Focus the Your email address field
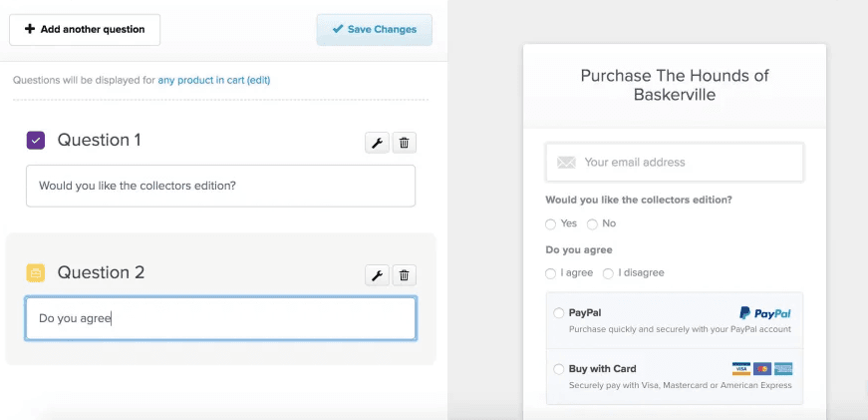 tap(675, 163)
